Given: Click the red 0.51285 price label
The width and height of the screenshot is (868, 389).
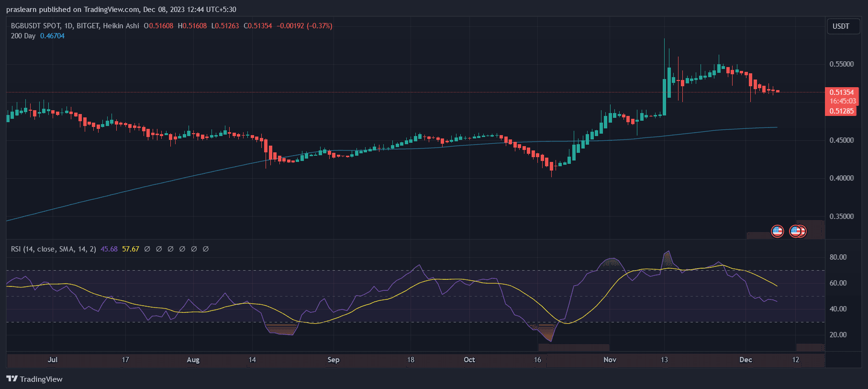Looking at the screenshot, I should pos(841,111).
